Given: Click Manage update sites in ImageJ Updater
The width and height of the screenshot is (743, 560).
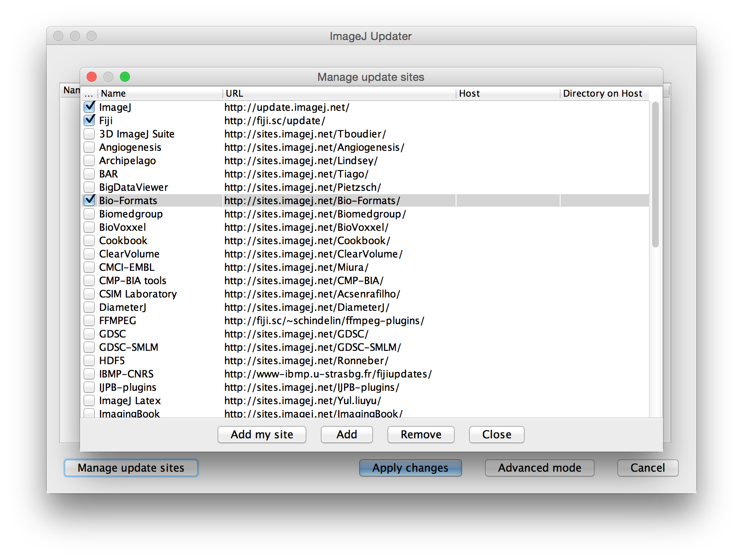Looking at the screenshot, I should [x=131, y=468].
